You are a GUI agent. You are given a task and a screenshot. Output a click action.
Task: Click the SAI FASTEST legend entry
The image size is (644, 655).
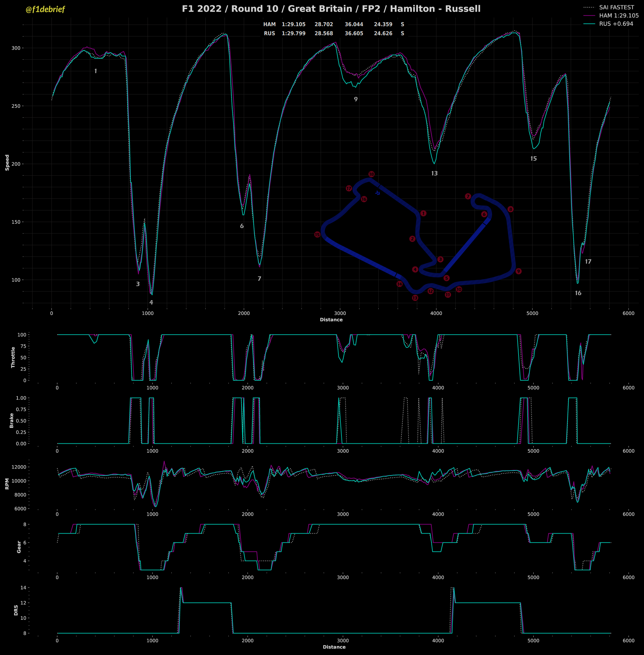pyautogui.click(x=616, y=7)
